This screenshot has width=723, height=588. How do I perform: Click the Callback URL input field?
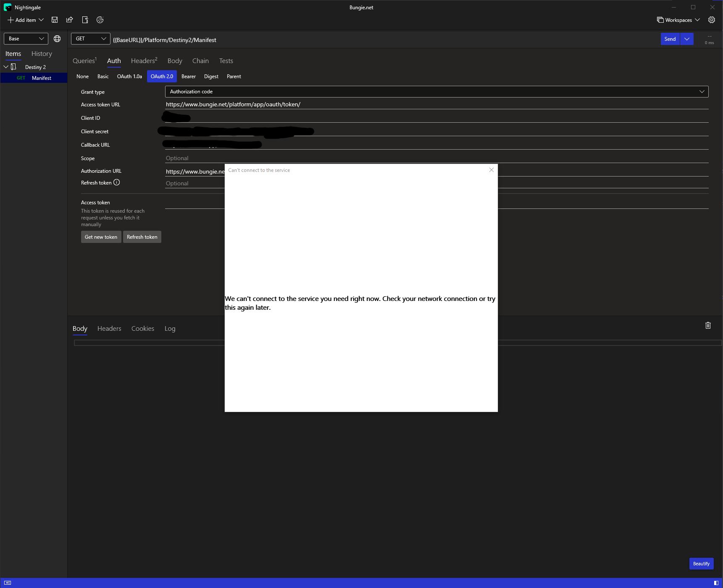click(x=437, y=145)
